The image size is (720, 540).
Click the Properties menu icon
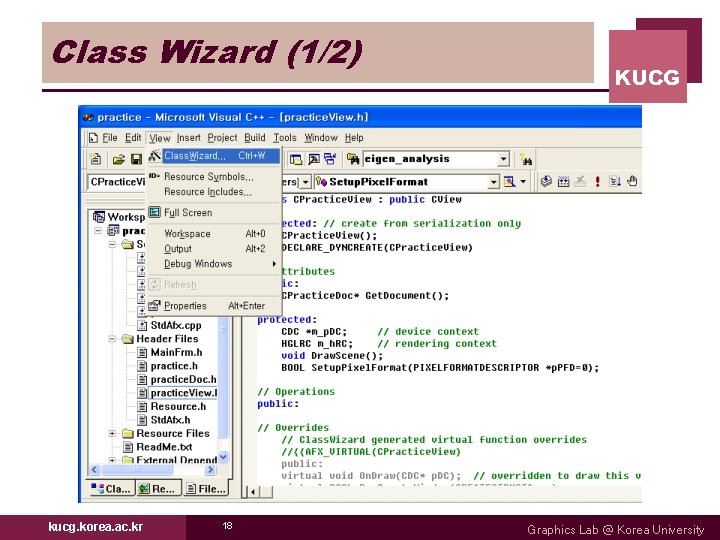tap(154, 305)
